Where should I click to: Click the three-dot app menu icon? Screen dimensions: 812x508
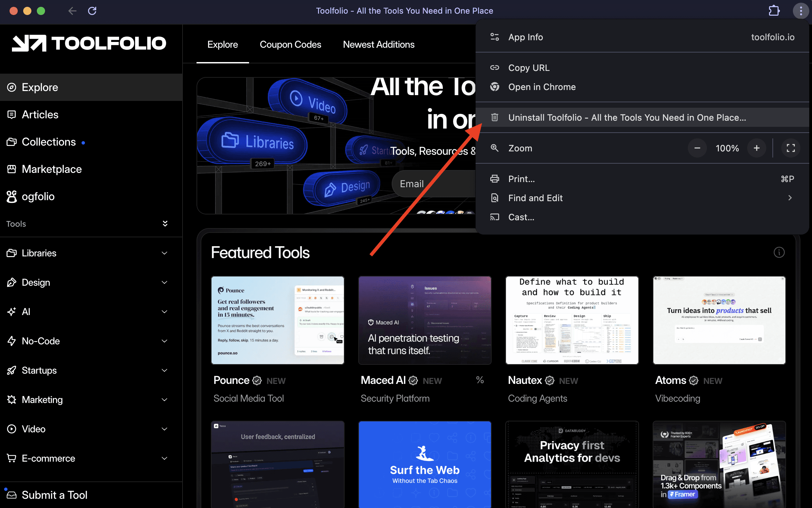click(x=801, y=11)
